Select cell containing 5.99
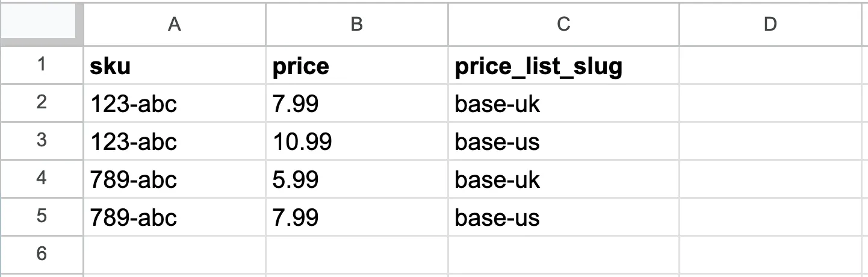 click(x=356, y=179)
